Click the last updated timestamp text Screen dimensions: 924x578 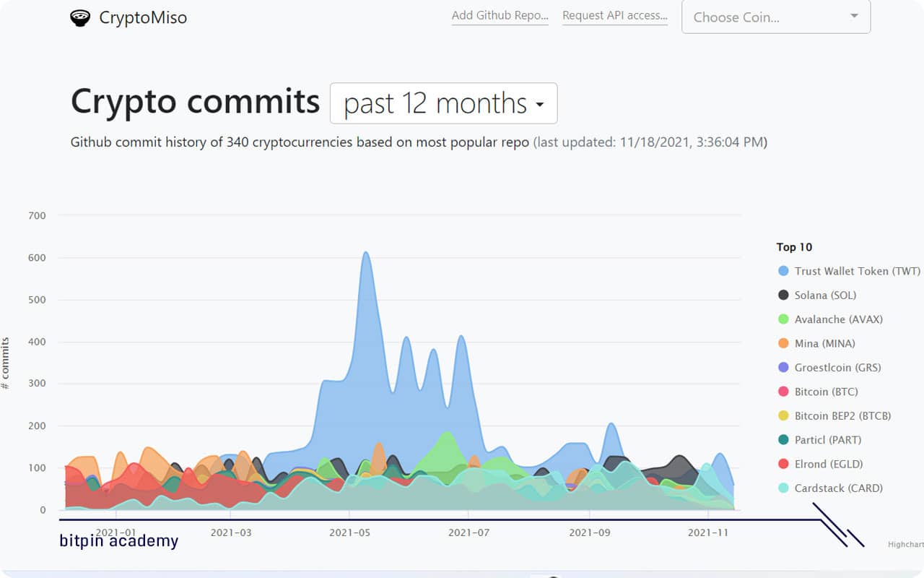(650, 142)
